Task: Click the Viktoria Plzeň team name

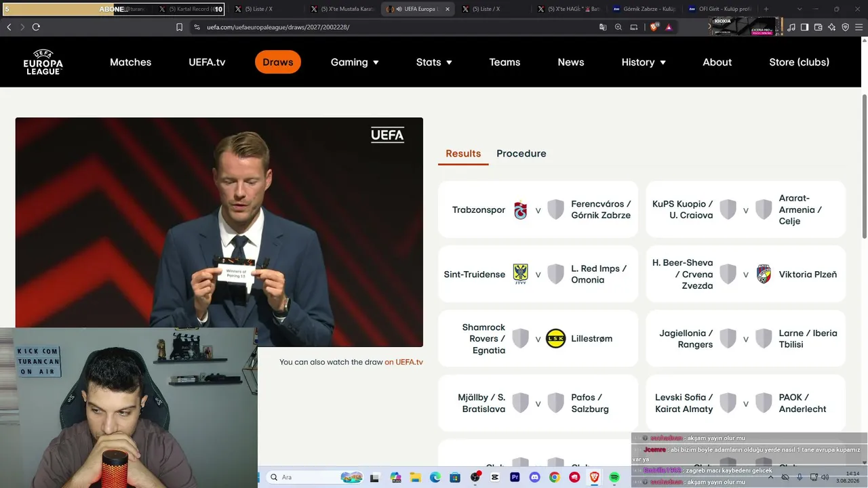Action: [x=808, y=274]
